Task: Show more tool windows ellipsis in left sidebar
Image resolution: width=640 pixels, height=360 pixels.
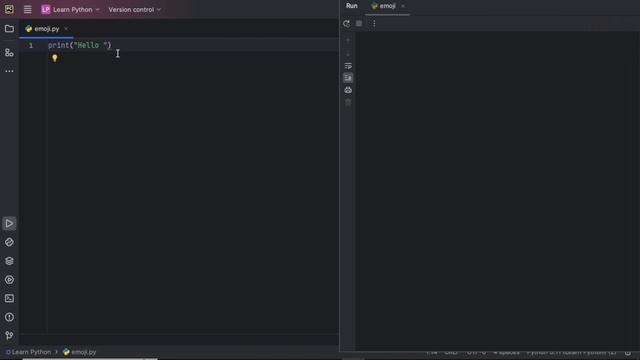Action: pos(9,71)
